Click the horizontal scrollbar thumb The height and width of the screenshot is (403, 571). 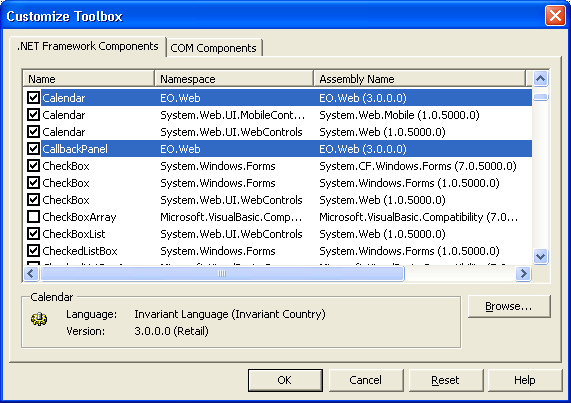[x=222, y=273]
